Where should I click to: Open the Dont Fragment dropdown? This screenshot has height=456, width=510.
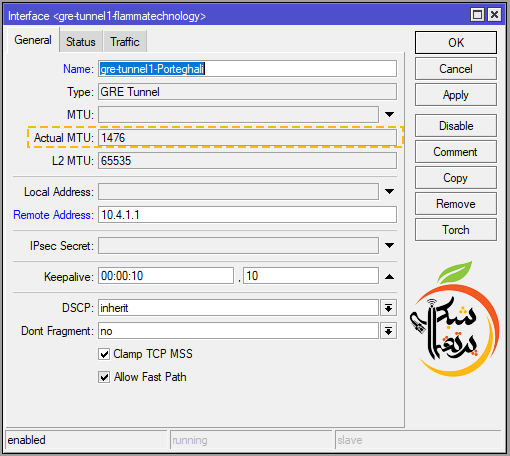[x=388, y=331]
